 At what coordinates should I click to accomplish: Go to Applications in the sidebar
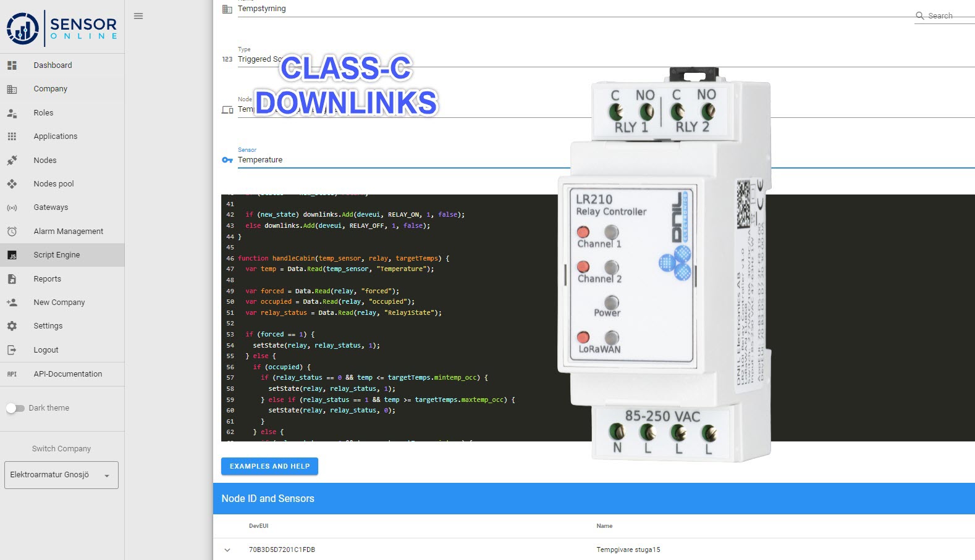tap(56, 136)
